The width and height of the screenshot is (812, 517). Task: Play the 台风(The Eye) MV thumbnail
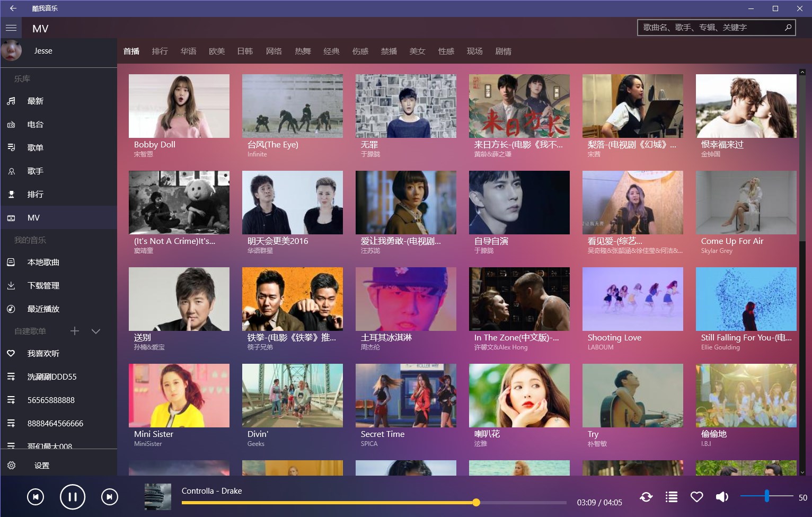point(293,106)
